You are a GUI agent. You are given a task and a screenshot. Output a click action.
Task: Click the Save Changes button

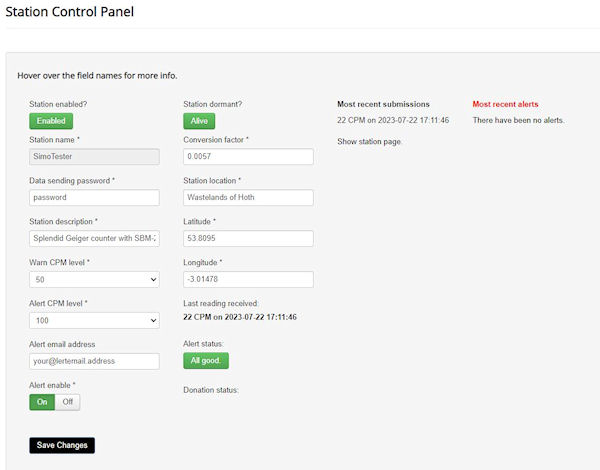(x=62, y=445)
